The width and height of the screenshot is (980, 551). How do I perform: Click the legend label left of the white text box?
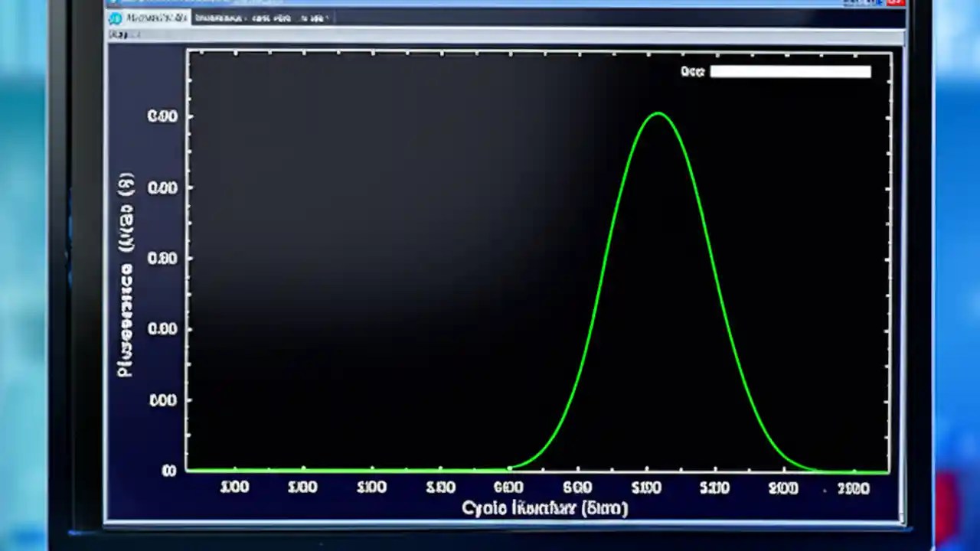(x=691, y=71)
